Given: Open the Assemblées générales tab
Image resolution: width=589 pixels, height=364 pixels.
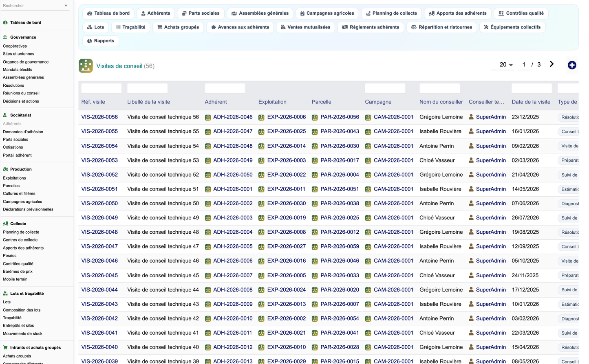Looking at the screenshot, I should pyautogui.click(x=260, y=13).
